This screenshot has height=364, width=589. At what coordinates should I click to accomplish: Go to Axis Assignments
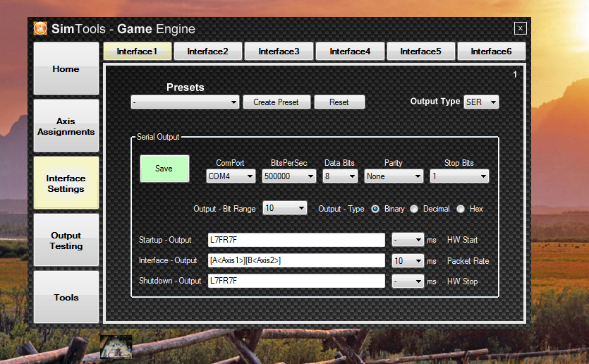pyautogui.click(x=66, y=126)
